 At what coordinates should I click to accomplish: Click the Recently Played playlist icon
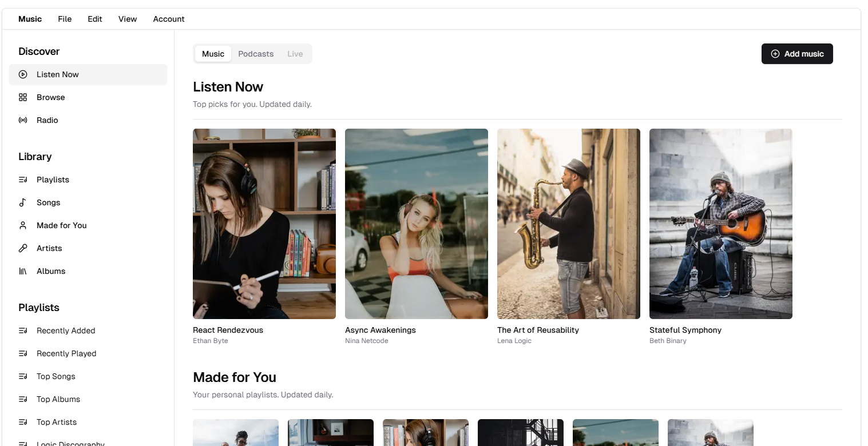click(23, 353)
